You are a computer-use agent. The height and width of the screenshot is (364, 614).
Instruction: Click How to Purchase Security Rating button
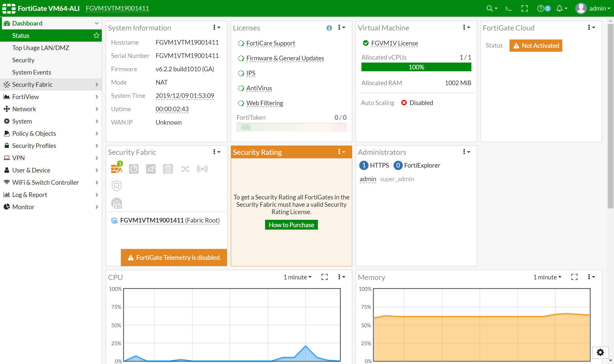[291, 224]
